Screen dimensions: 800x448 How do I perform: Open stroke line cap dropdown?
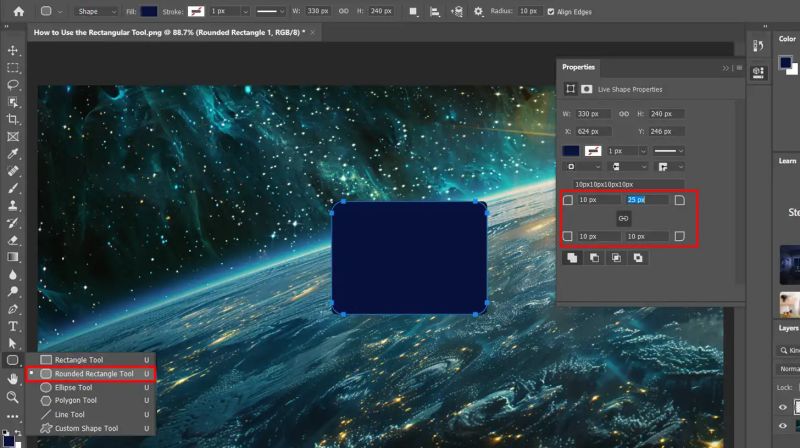click(629, 167)
